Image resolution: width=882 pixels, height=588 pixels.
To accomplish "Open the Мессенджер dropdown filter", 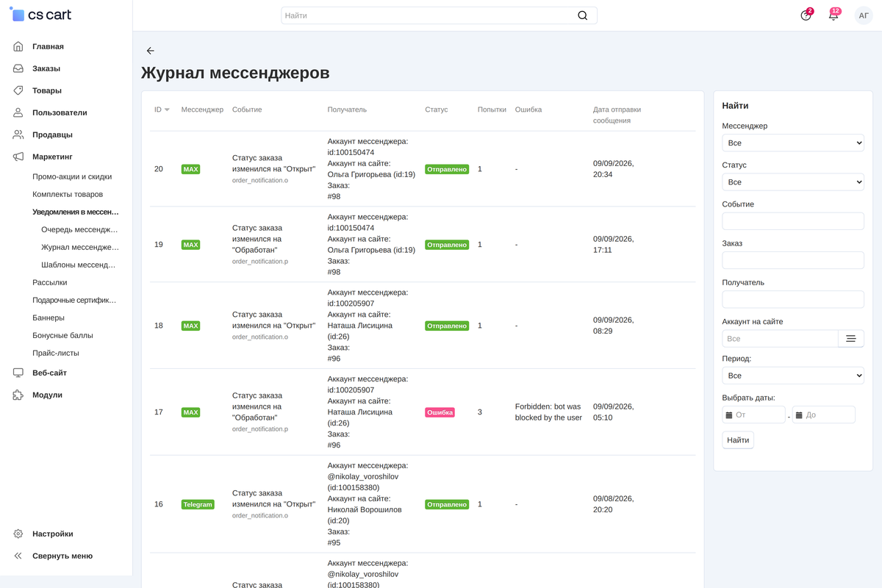I will (793, 143).
